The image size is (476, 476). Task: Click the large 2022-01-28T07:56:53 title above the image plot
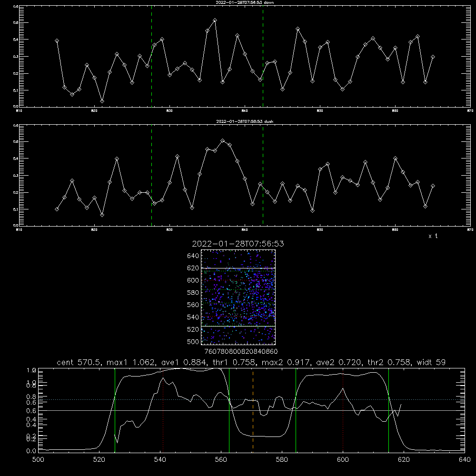(x=238, y=244)
